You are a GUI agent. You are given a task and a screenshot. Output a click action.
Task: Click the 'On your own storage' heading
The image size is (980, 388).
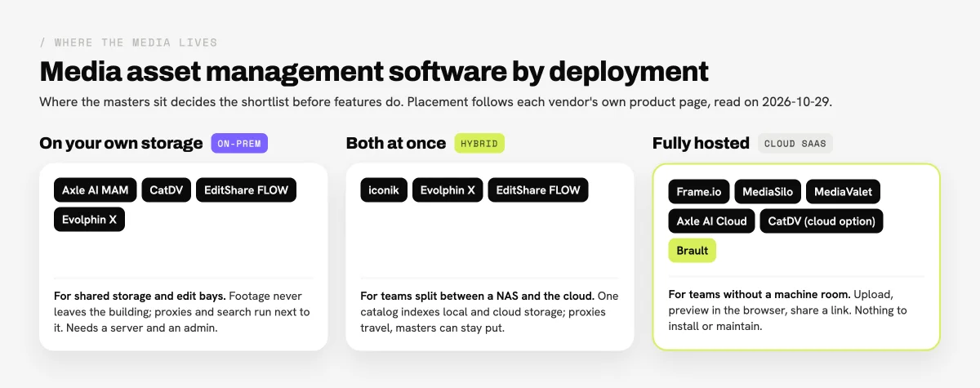(121, 143)
